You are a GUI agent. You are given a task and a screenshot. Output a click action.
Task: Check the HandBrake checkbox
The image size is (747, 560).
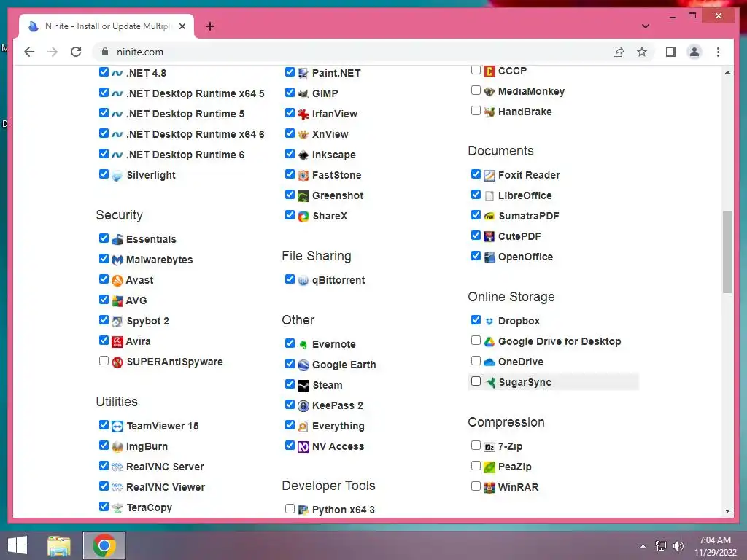(x=476, y=111)
